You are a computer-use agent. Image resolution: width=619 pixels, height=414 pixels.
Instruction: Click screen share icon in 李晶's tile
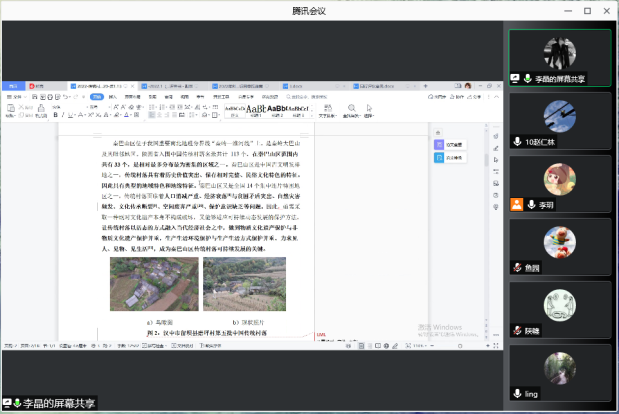click(516, 78)
